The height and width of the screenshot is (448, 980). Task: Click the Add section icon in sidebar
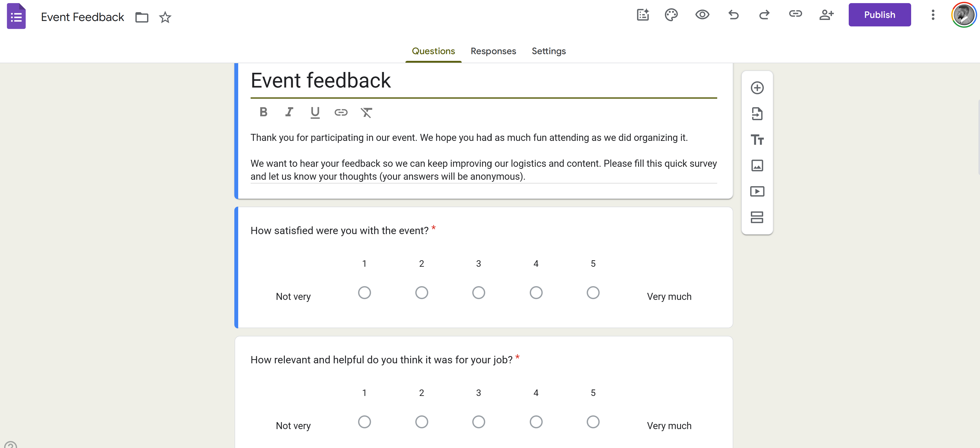[757, 217]
